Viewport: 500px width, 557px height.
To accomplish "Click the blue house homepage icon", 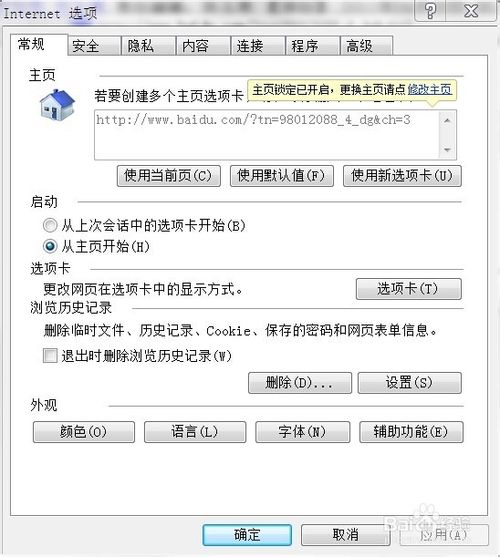I will pyautogui.click(x=57, y=104).
